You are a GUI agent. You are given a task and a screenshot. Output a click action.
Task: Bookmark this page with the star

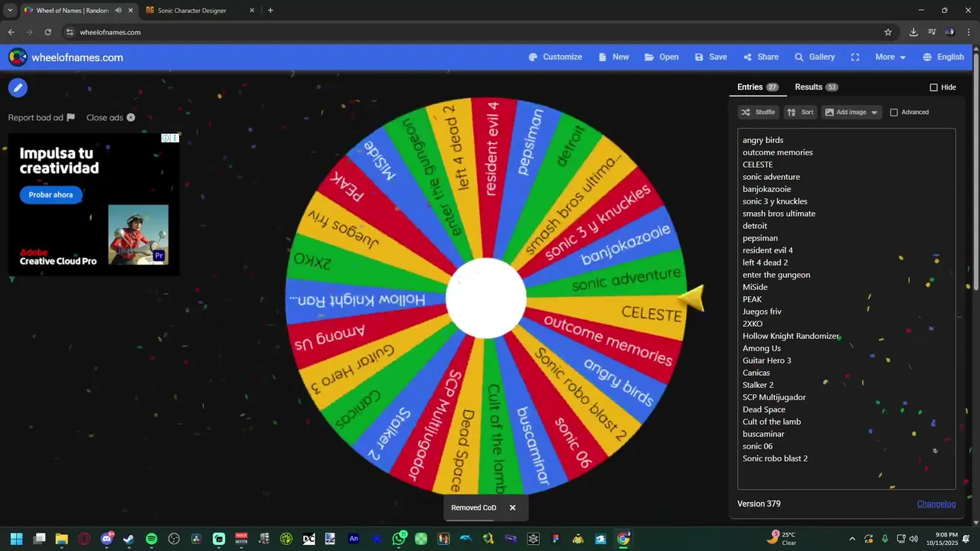point(888,32)
